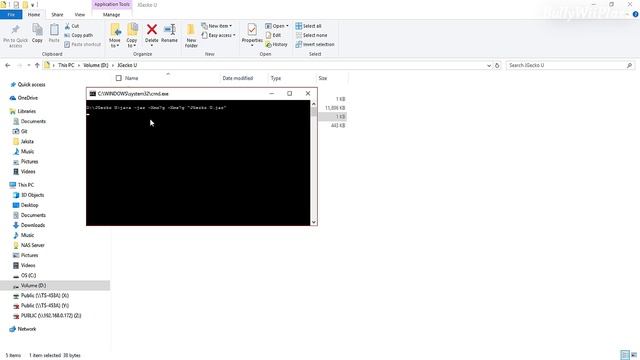Click the cmd window scrollbar up arrow
Viewport: 640px width, 360px height.
click(x=313, y=104)
